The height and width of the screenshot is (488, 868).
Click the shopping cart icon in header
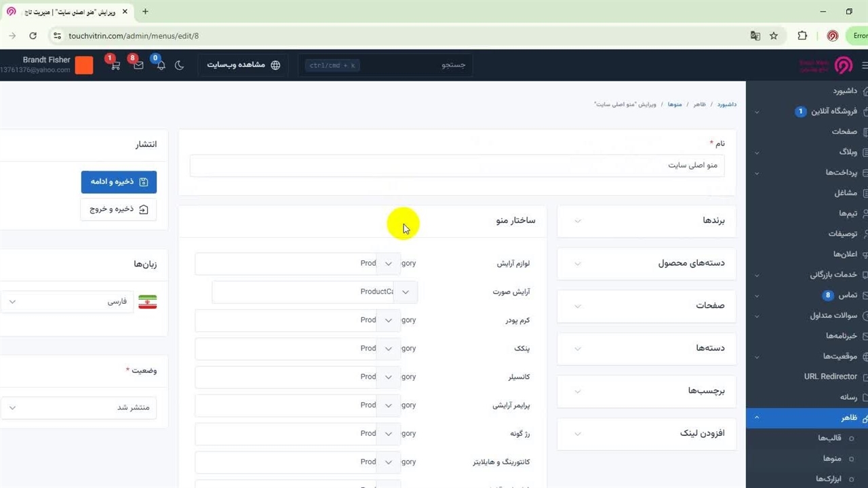pyautogui.click(x=115, y=66)
